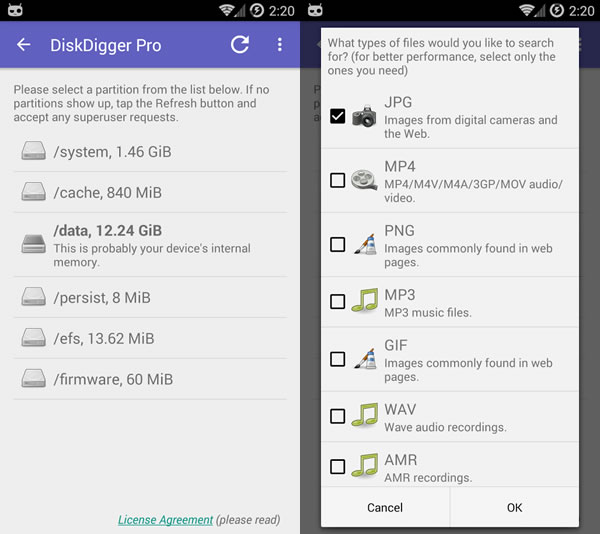
Task: Tap the music note icon beside WAV
Action: (364, 415)
